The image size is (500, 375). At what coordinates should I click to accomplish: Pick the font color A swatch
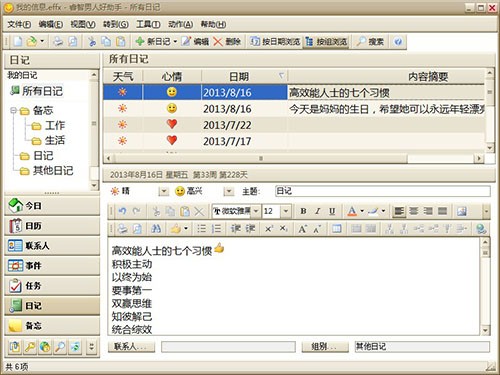point(352,211)
